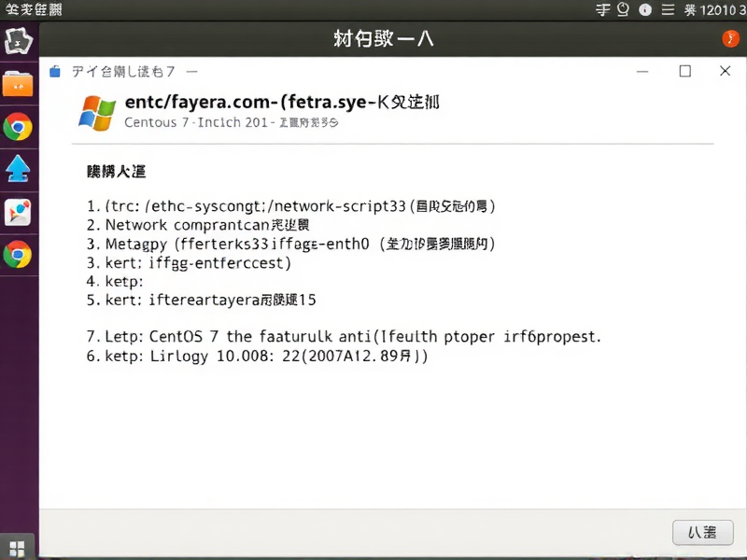The width and height of the screenshot is (747, 560).
Task: Launch the Maps app from the dock
Action: click(20, 212)
